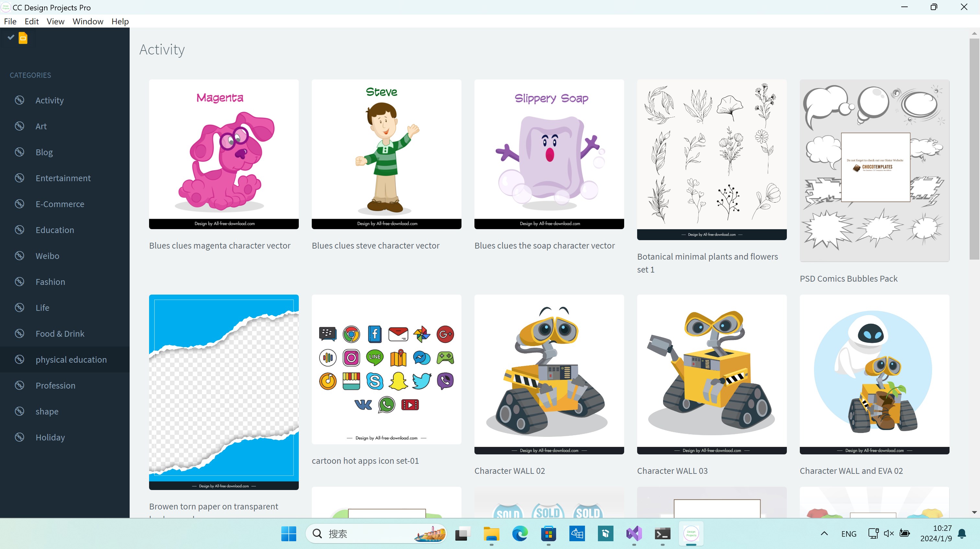Click the Microsoft Edge taskbar icon
This screenshot has height=549, width=980.
(x=520, y=533)
